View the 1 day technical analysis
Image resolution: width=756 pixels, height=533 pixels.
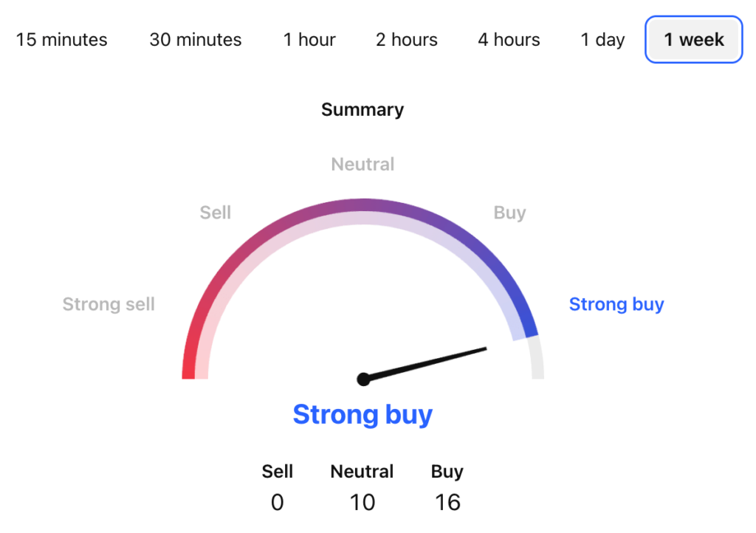tap(602, 40)
